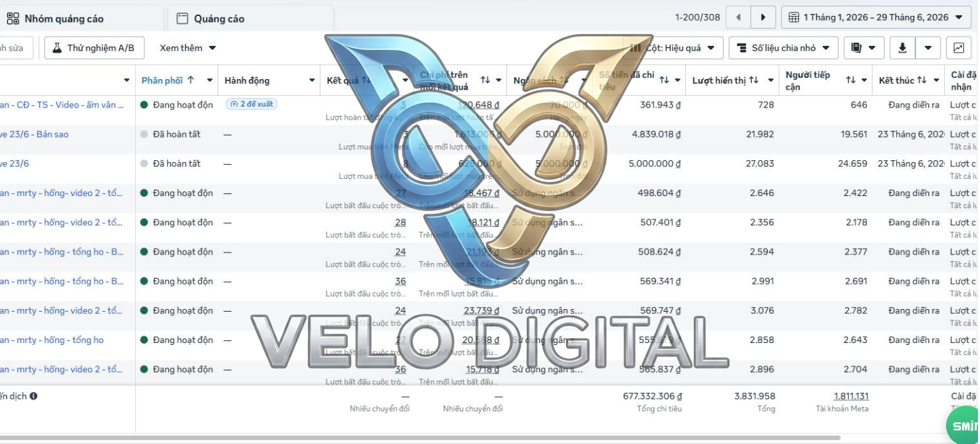Click green active dot in CĐ - TS - Video row

click(144, 105)
